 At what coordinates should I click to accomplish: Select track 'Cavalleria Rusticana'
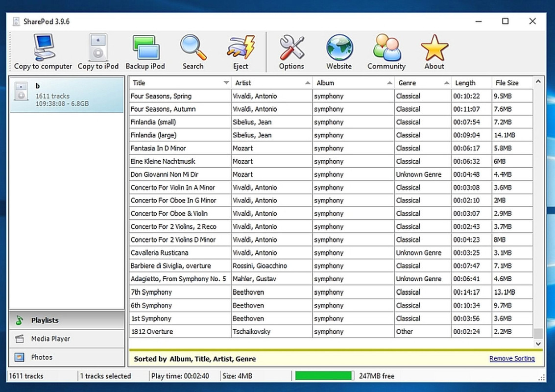point(331,253)
